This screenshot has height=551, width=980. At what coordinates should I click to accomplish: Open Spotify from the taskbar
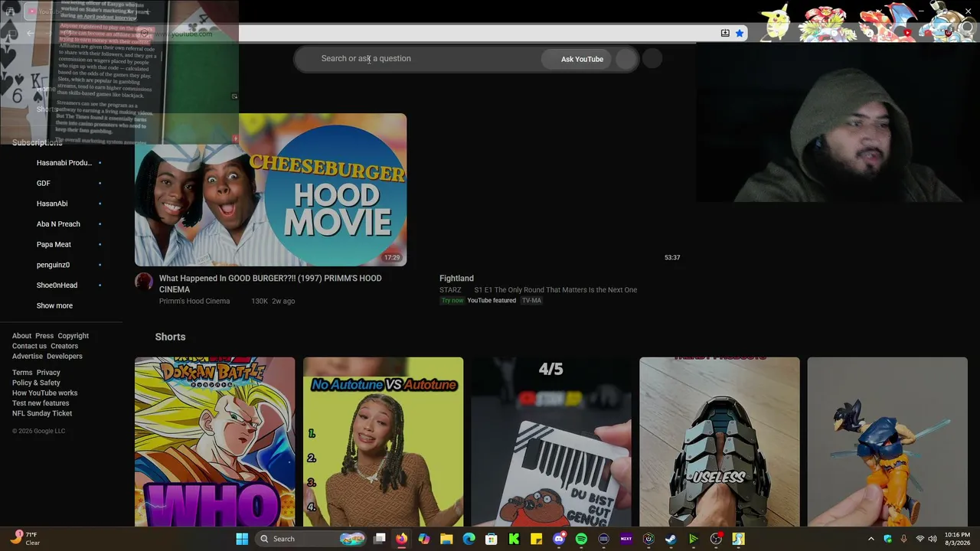(x=581, y=539)
